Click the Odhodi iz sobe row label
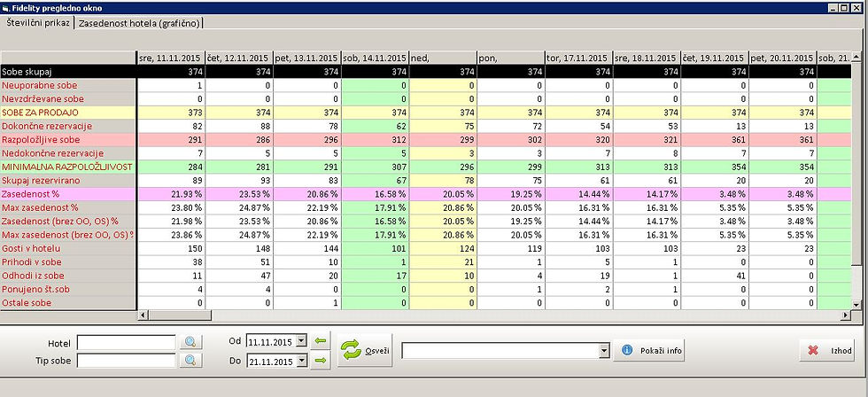The height and width of the screenshot is (397, 868). click(x=68, y=276)
